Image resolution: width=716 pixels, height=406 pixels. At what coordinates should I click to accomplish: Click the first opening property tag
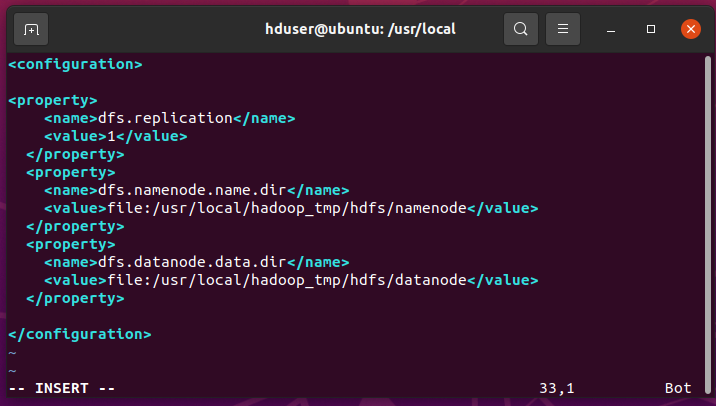53,100
